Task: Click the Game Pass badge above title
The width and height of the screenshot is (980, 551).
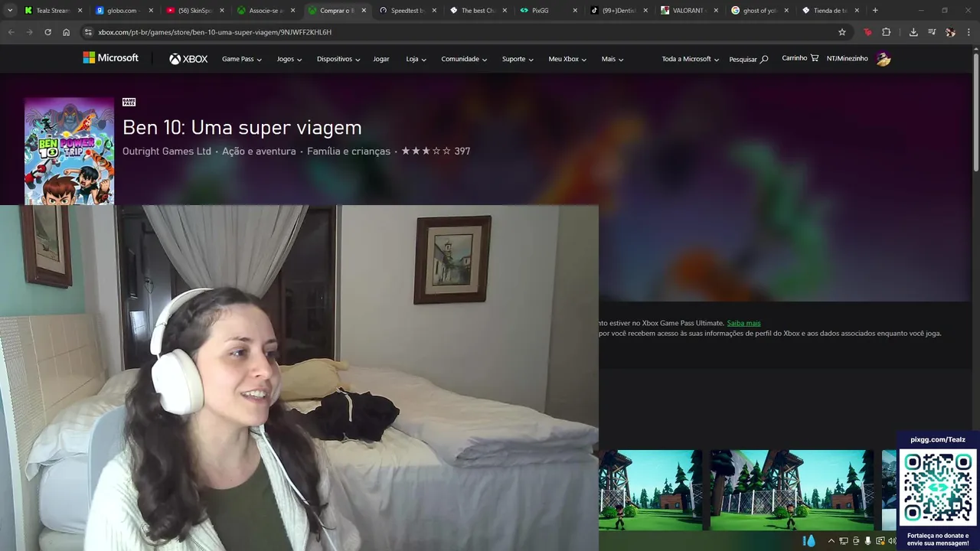Action: click(x=129, y=102)
